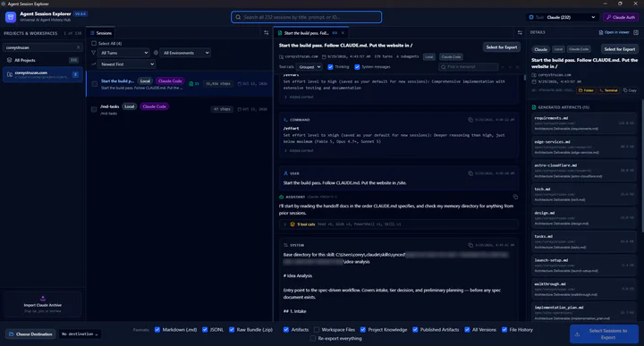Expand Added context under the high effort command
644x346 pixels.
299,97
